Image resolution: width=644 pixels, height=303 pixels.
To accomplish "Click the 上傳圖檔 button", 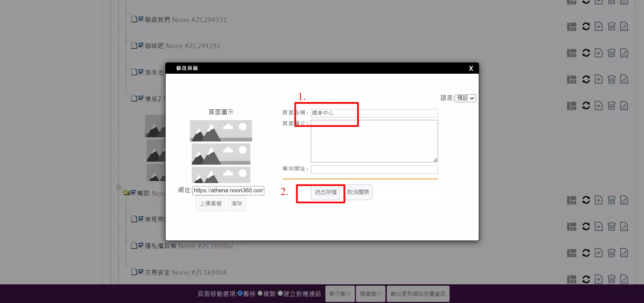I will click(x=210, y=203).
